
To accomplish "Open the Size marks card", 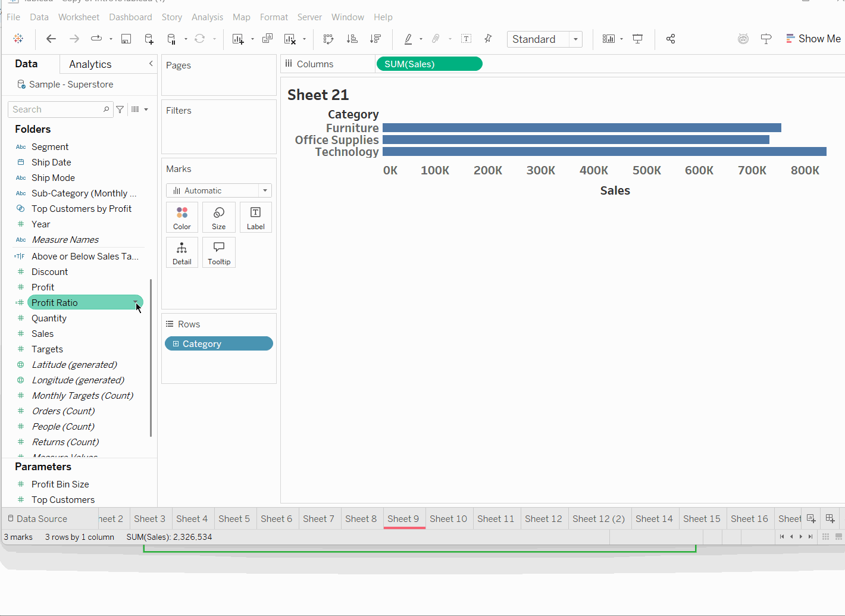I will tap(219, 217).
